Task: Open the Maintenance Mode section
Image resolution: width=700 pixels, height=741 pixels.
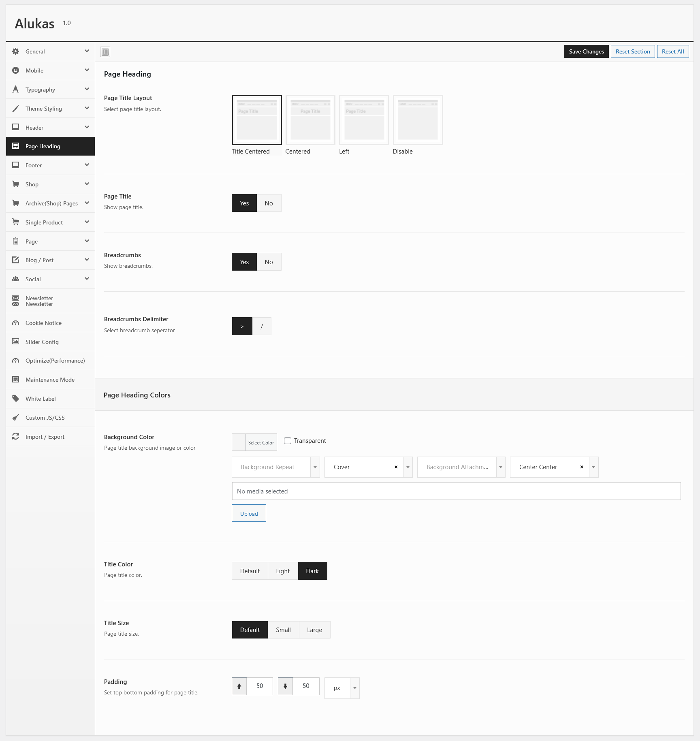Action: click(50, 380)
